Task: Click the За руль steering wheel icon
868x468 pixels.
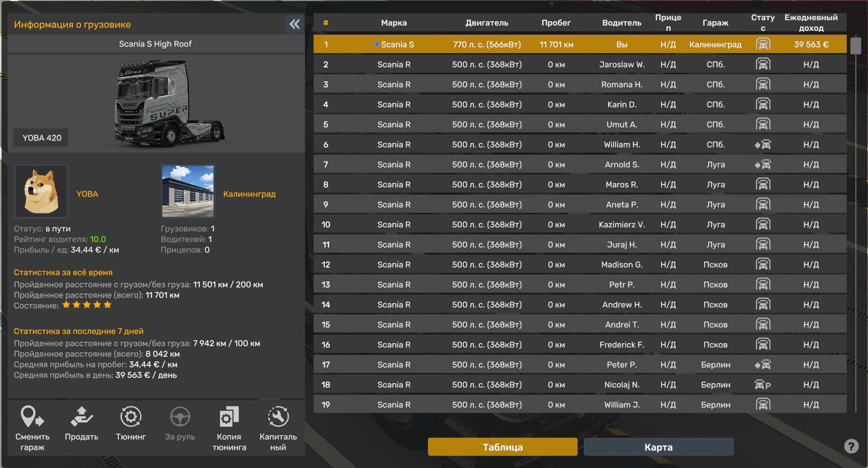Action: point(180,417)
